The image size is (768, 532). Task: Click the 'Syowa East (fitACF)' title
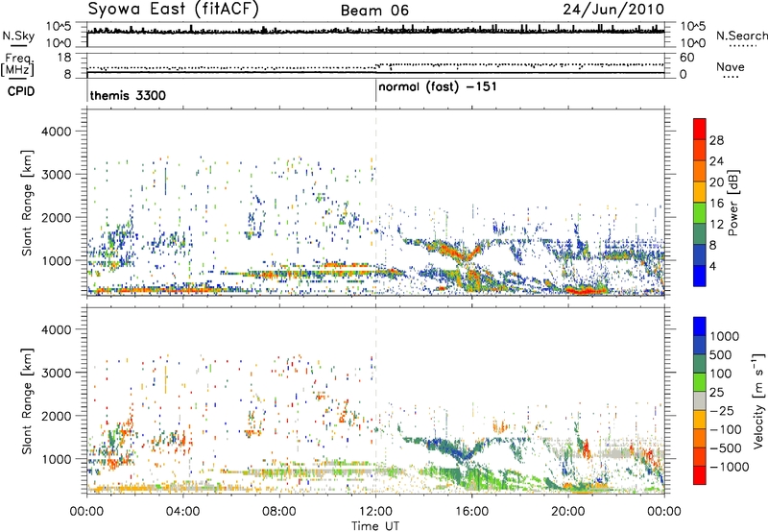tap(173, 9)
